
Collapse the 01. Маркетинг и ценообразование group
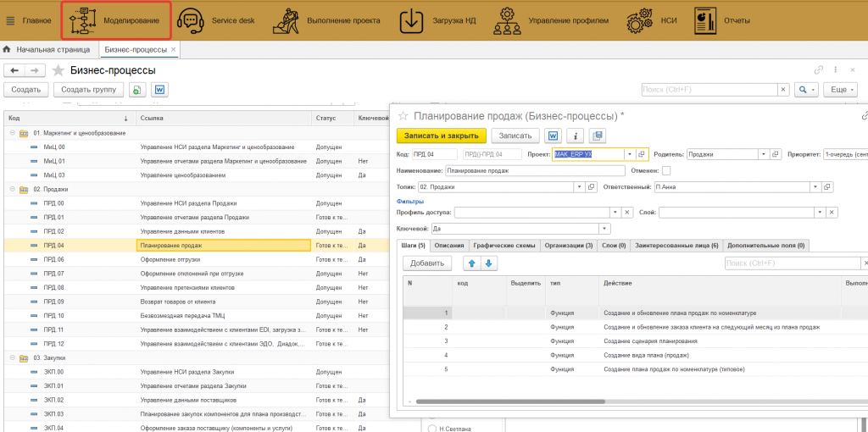pyautogui.click(x=13, y=133)
